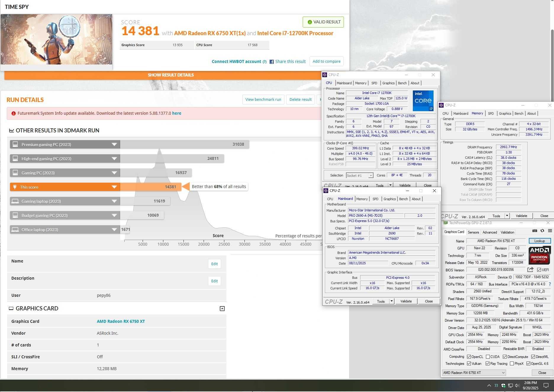Click Validate in CPU-Z Memory window
Screen dimensions: 554x392
tap(521, 216)
